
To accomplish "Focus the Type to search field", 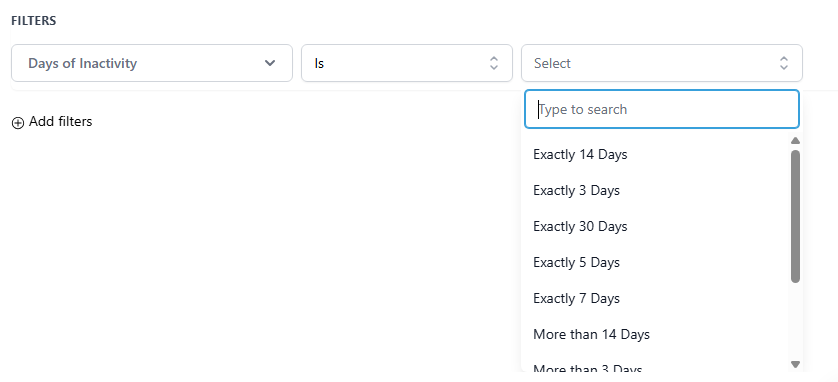I will [662, 109].
